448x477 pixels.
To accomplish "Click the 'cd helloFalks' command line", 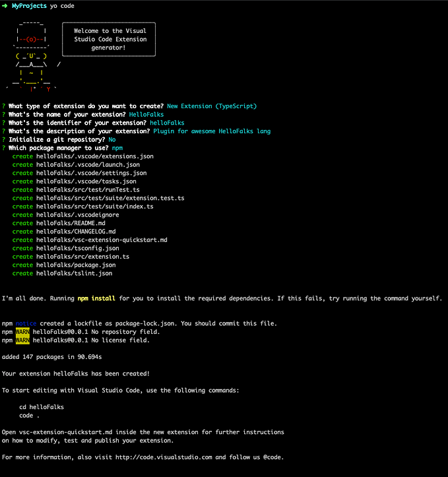I will click(42, 407).
